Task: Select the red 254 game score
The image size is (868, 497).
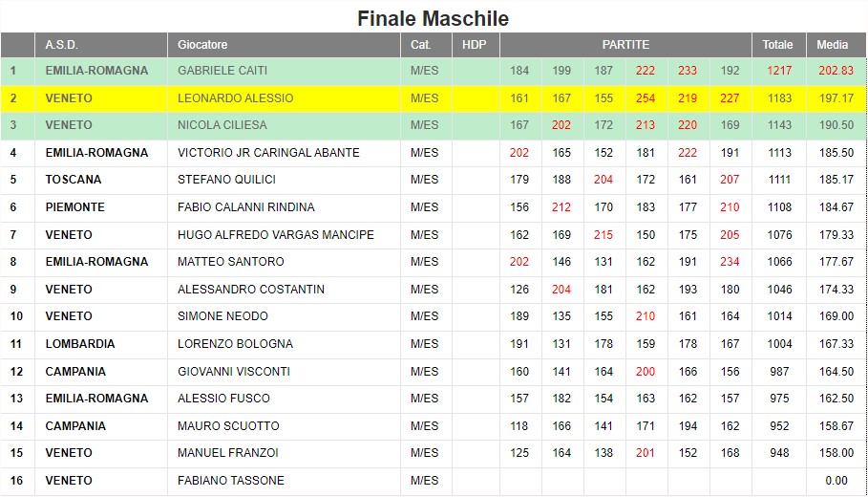Action: (646, 98)
